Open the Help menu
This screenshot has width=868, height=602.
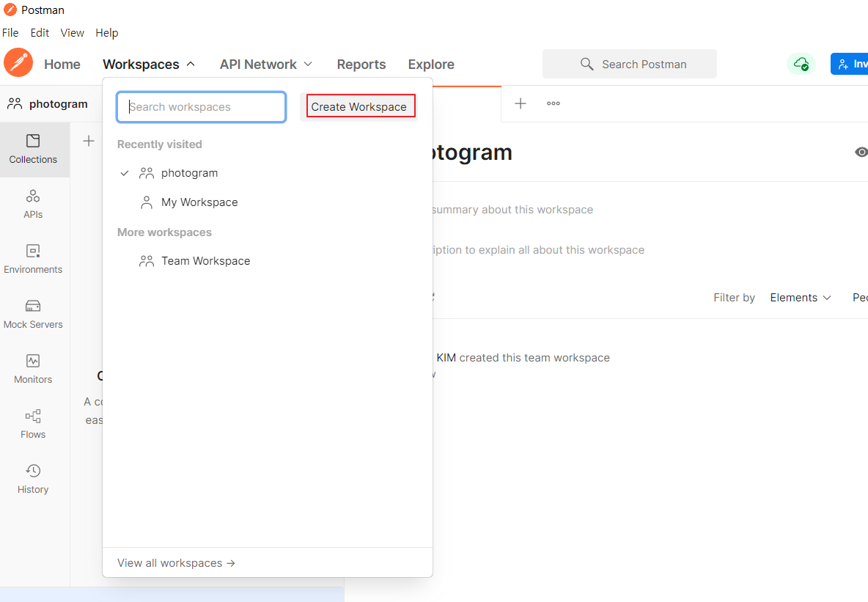(x=107, y=33)
